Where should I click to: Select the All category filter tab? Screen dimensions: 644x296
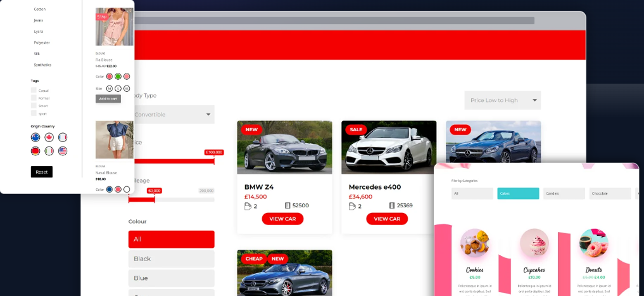(x=472, y=193)
